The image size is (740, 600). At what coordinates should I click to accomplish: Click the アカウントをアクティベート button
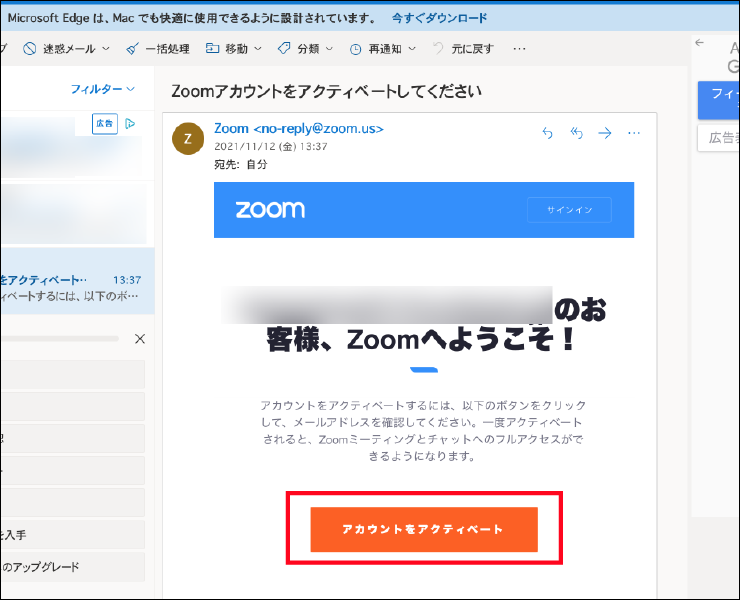click(424, 529)
